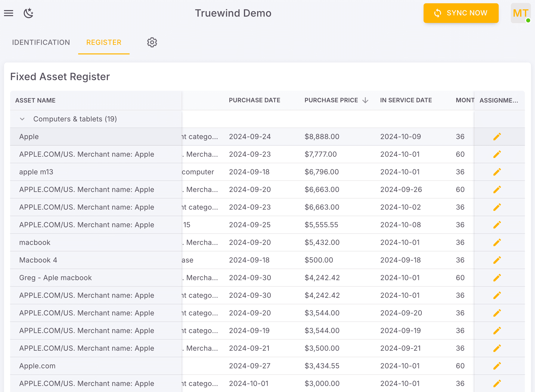Edit the assignment for the Apple asset
The image size is (535, 392).
click(497, 136)
